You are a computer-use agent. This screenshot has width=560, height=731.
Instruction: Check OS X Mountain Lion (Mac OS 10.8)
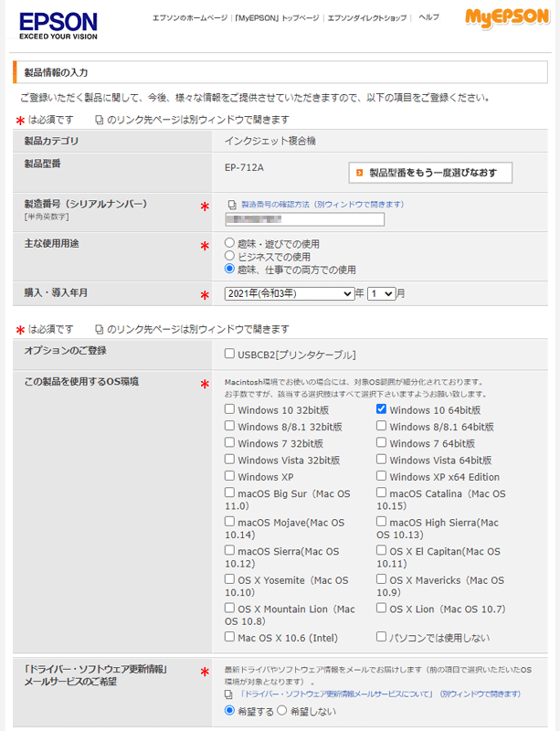click(229, 609)
